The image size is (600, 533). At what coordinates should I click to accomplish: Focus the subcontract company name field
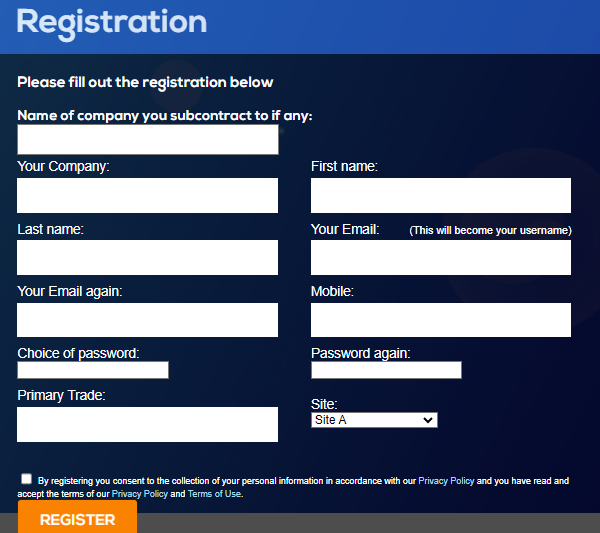[147, 140]
